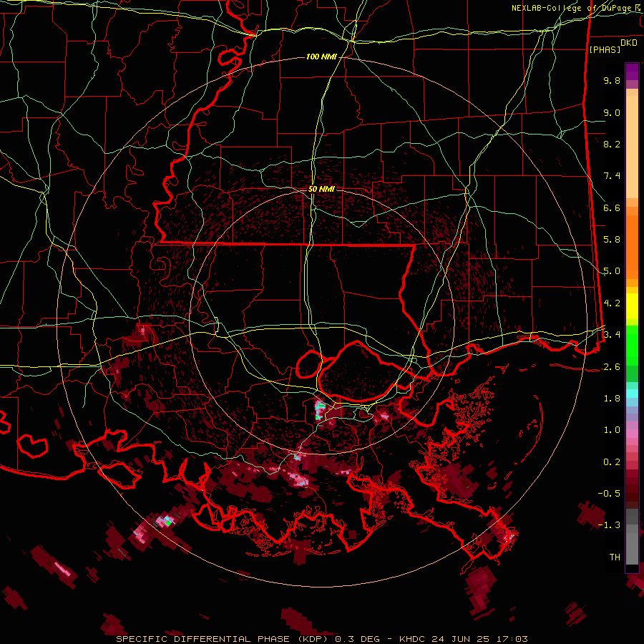This screenshot has height=644, width=644.
Task: Pick the orange band in the color bar
Action: (x=632, y=246)
